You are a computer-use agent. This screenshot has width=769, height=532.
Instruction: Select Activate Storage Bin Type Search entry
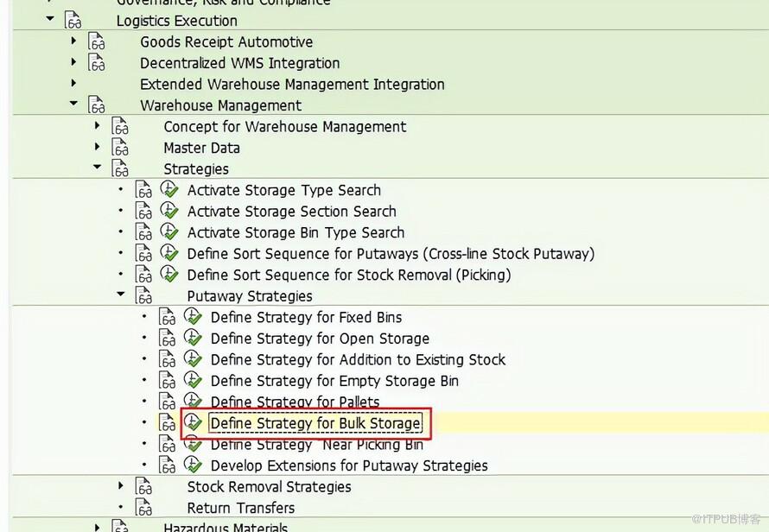[x=296, y=232]
